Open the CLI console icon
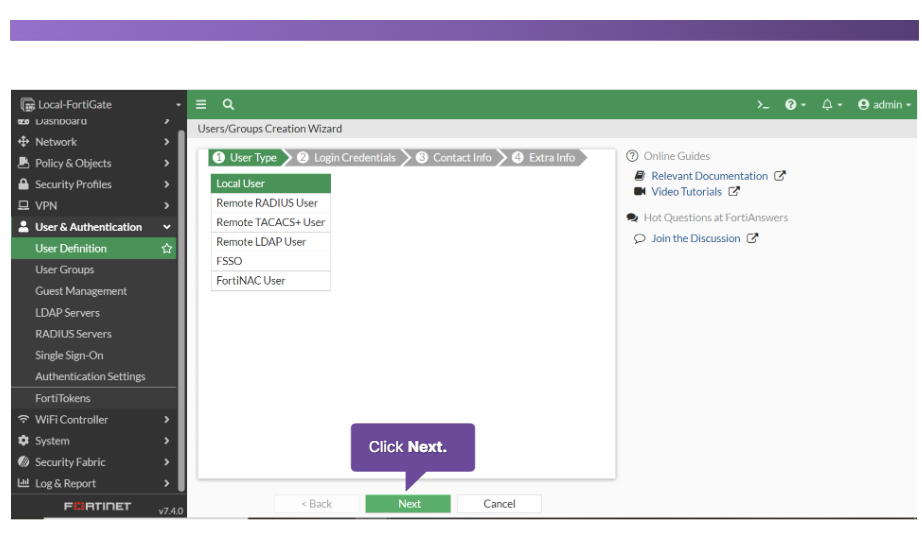The image size is (922, 540). point(763,105)
